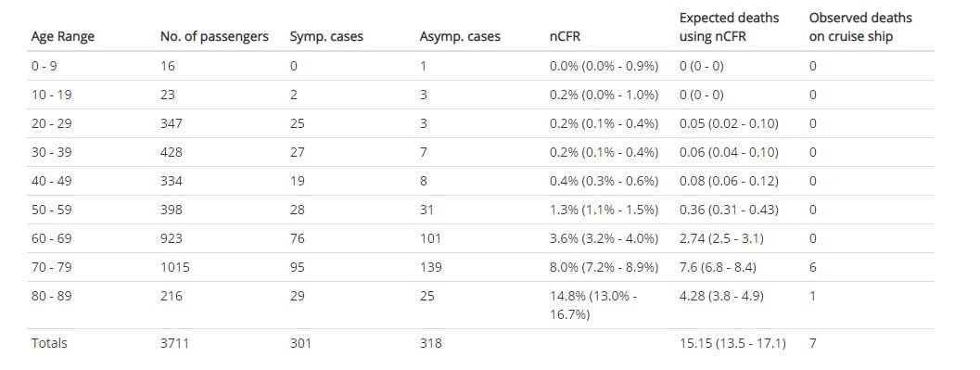
Task: Select the 0 - 9 age range cell
Action: point(44,66)
